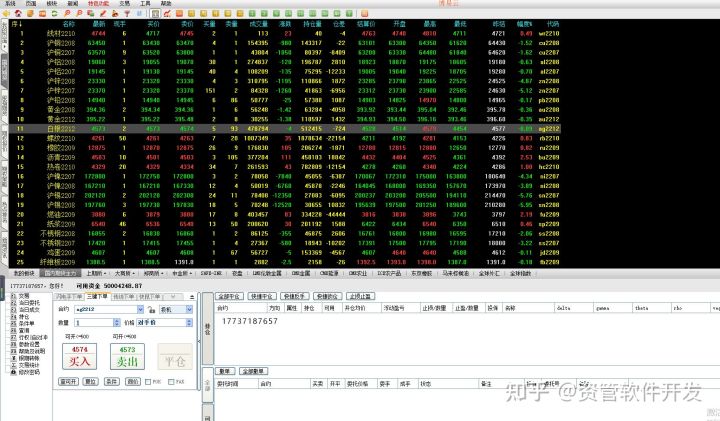Viewport: 720px width, 421px height.
Task: Switch to the 我的板块 tab
Action: [x=24, y=273]
